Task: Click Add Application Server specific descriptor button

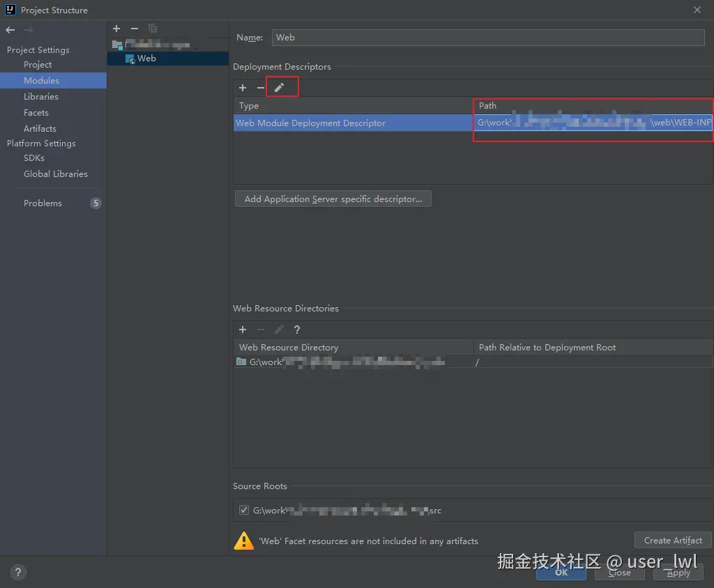Action: 333,199
